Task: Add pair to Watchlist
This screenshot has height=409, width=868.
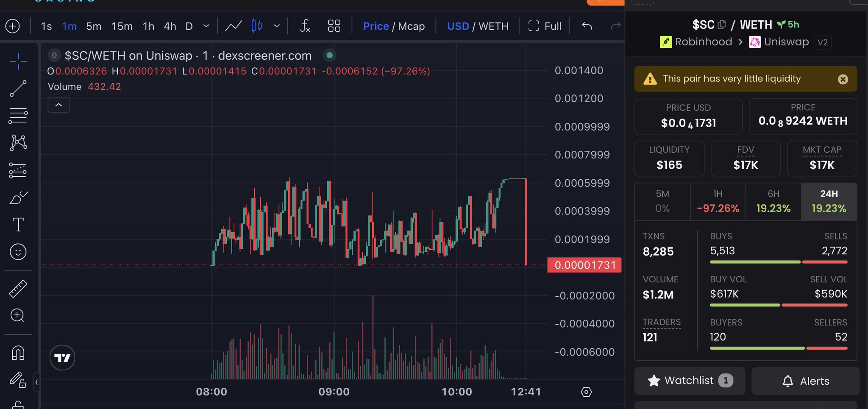Action: pos(690,381)
